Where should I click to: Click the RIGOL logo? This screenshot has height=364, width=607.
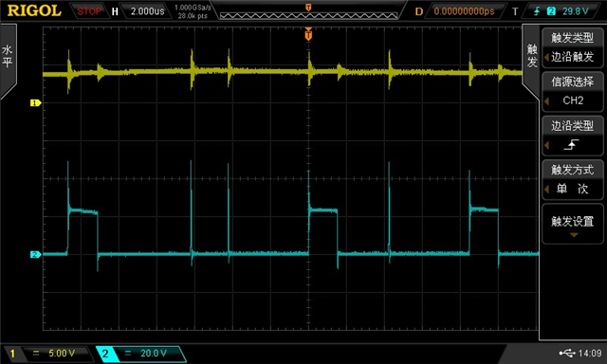tap(34, 10)
